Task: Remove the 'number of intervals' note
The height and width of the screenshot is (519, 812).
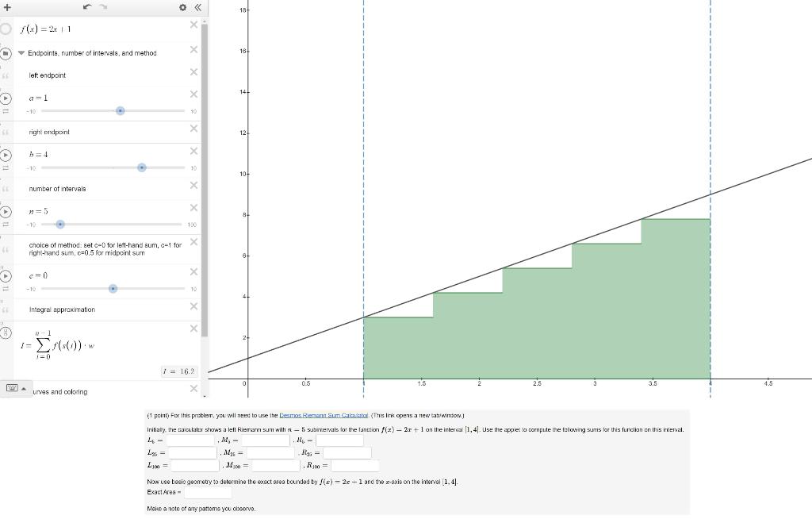Action: [193, 185]
